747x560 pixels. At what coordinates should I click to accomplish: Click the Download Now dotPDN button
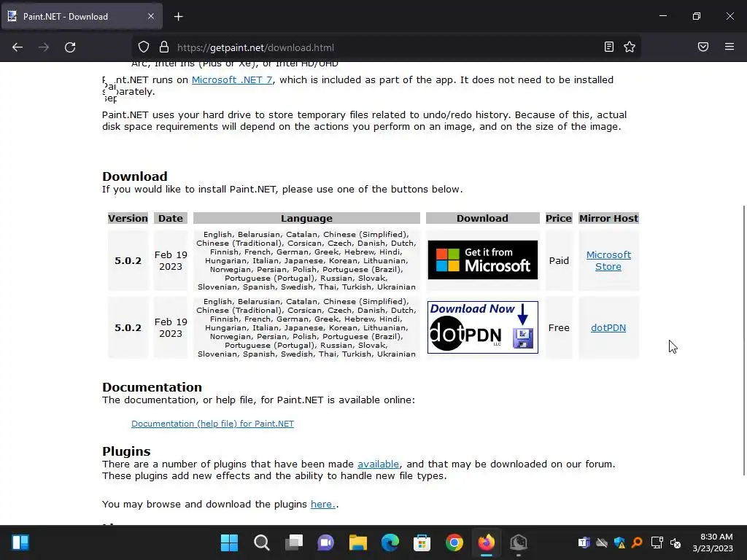click(x=483, y=327)
